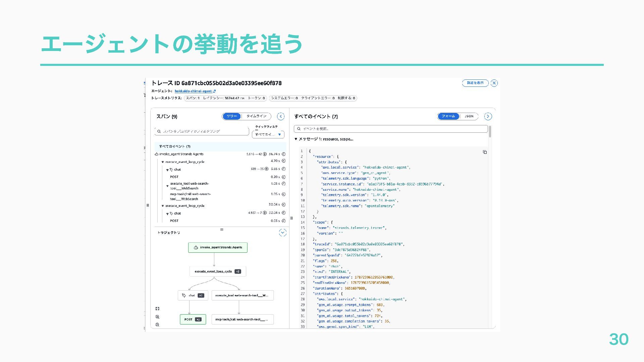The height and width of the screenshot is (362, 644).
Task: Collapse the 4,927 → 7 chat span
Action: [167, 214]
